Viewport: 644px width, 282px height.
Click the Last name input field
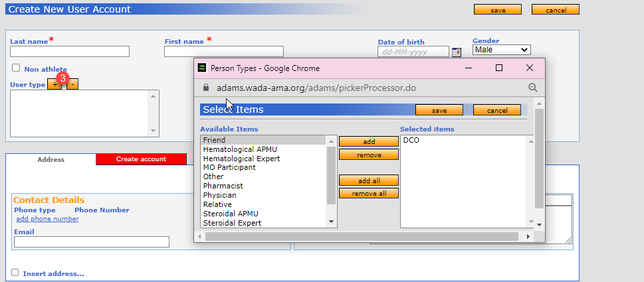70,52
